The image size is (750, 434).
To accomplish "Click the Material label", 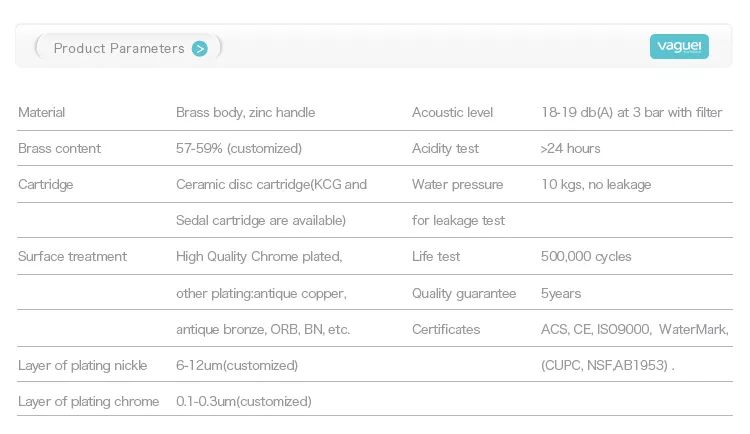I will [x=42, y=112].
